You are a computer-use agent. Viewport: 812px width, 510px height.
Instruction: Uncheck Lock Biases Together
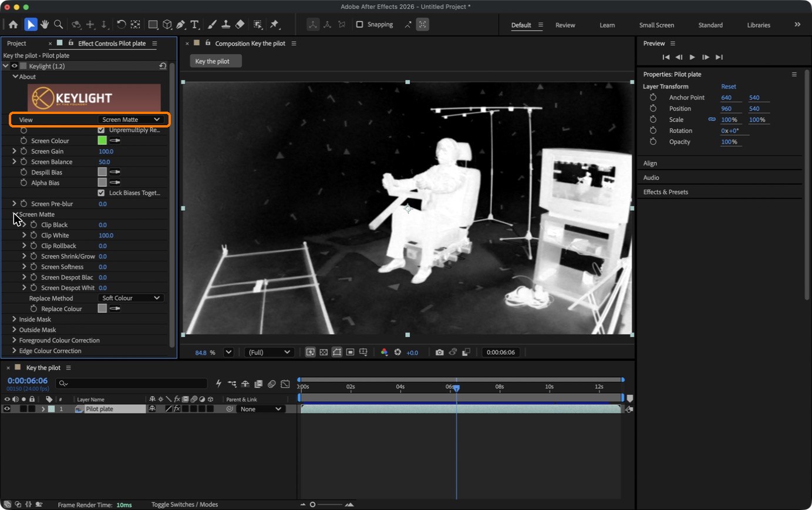coord(101,193)
